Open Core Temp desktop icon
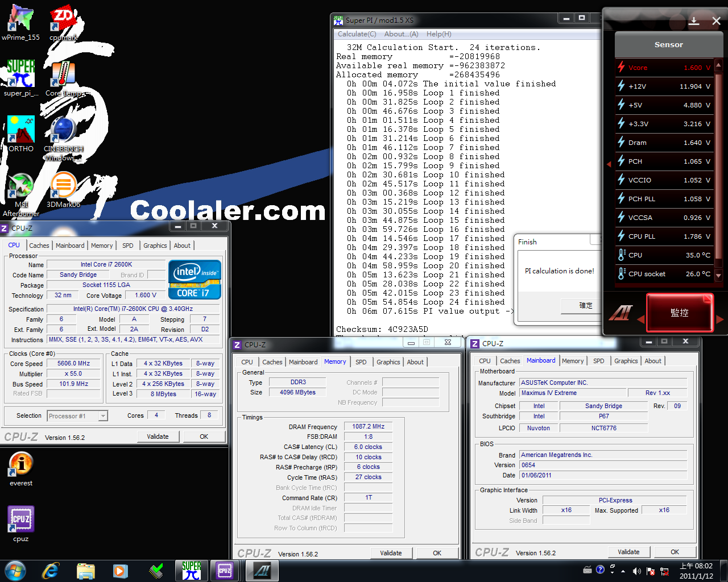Viewport: 728px width, 582px height. tap(63, 78)
